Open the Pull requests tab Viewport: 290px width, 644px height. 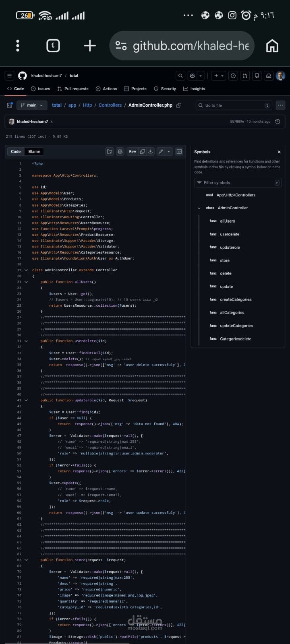(x=73, y=89)
